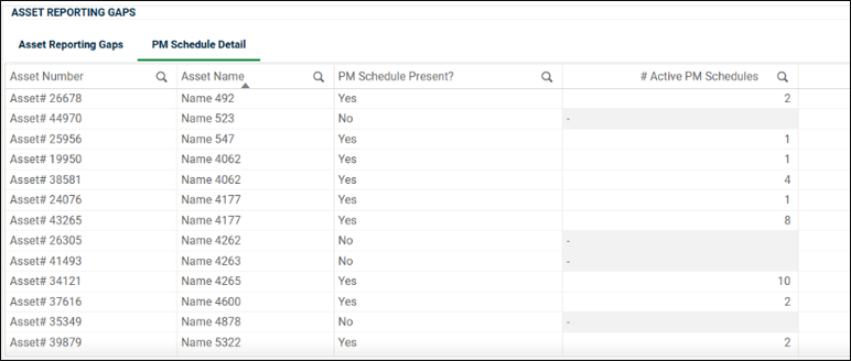Click the Asset Name column header
Viewport: 851px width, 361px height.
(x=213, y=77)
